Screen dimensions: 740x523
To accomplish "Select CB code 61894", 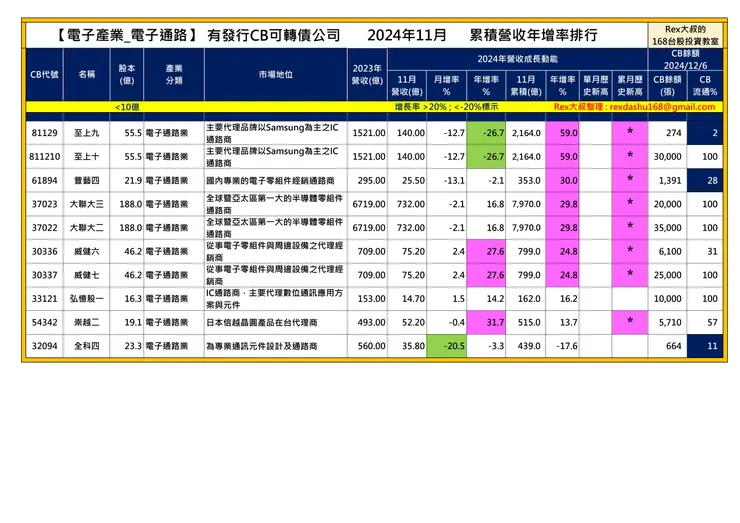I will [44, 180].
